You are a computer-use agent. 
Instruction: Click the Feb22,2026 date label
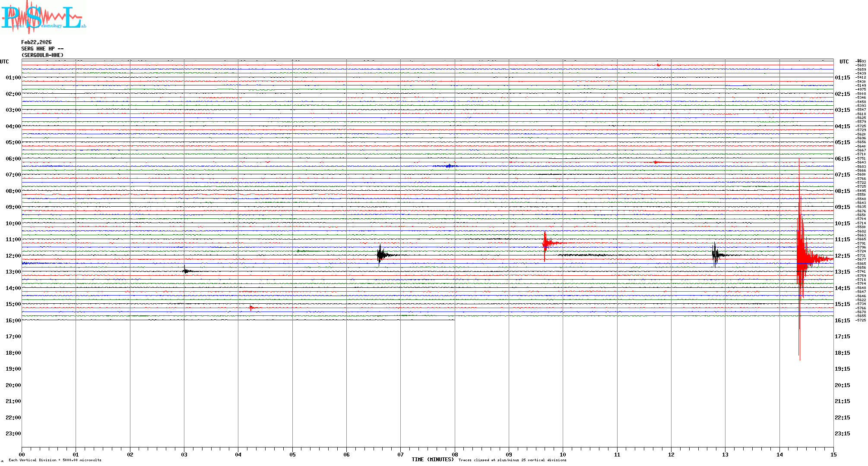tap(36, 42)
